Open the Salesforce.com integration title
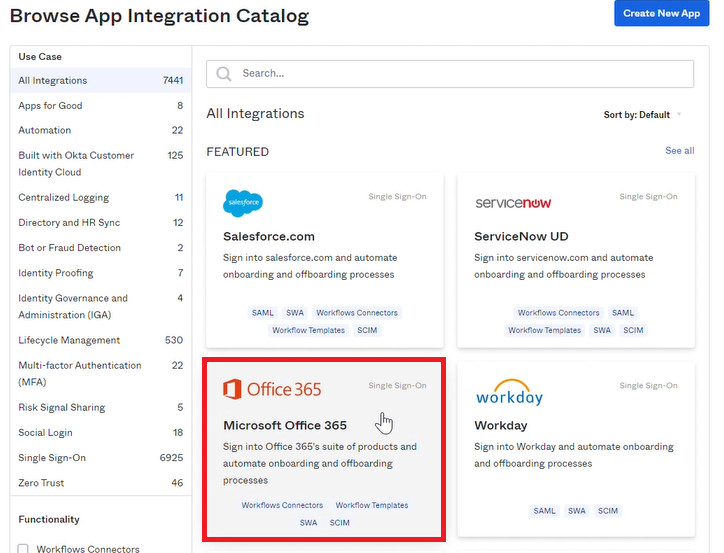This screenshot has width=724, height=553. pyautogui.click(x=269, y=236)
